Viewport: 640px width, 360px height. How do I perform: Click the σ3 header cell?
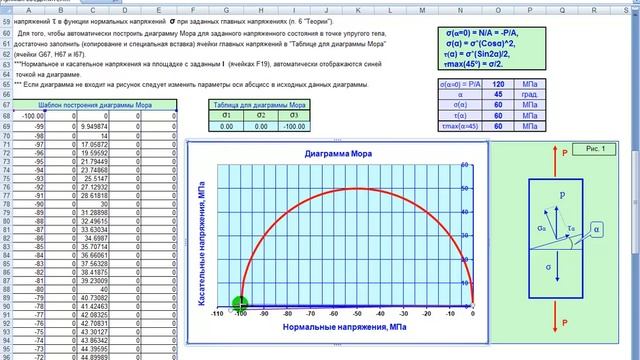pos(294,116)
